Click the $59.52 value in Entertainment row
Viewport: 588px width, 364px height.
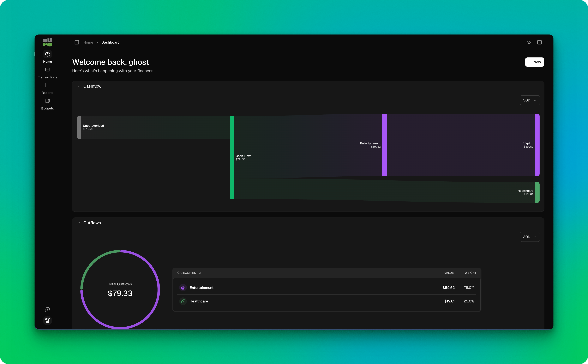[x=449, y=288]
